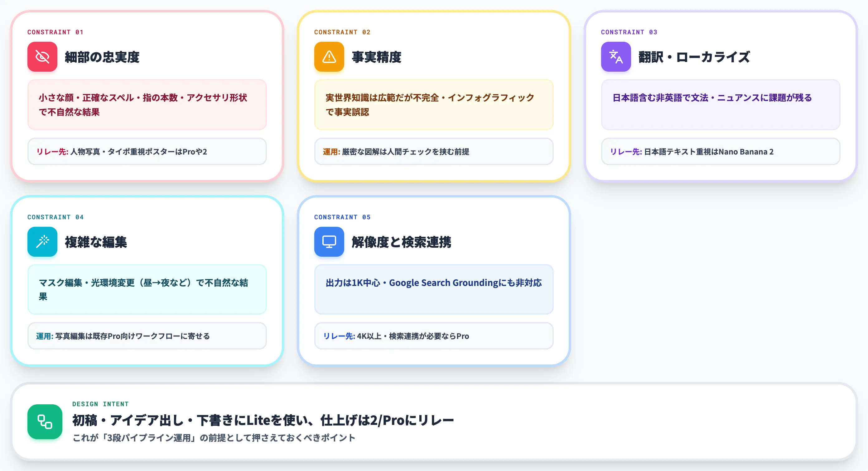Click the yellow box about 実世界知識は広範だが不完全
The width and height of the screenshot is (868, 471).
pos(434,105)
